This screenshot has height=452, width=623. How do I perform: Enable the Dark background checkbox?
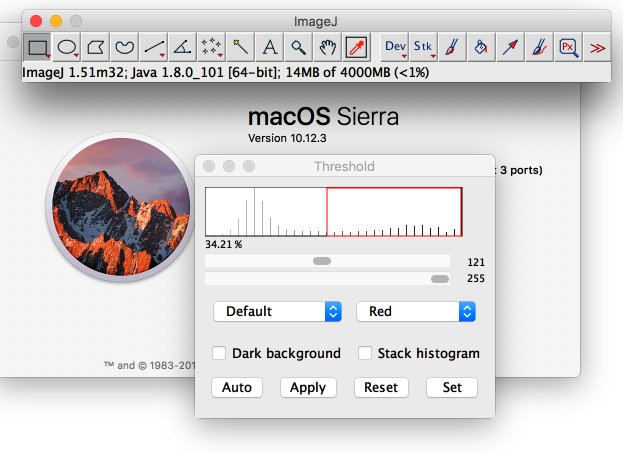tap(219, 353)
